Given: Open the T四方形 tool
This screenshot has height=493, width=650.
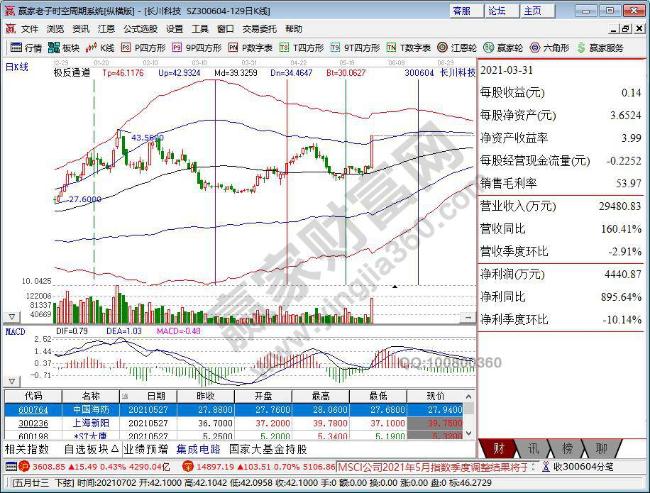Looking at the screenshot, I should pyautogui.click(x=301, y=48).
